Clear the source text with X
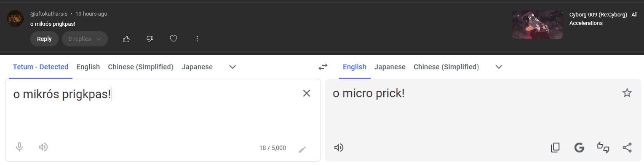Screen dimensions: 644x165 pyautogui.click(x=307, y=93)
